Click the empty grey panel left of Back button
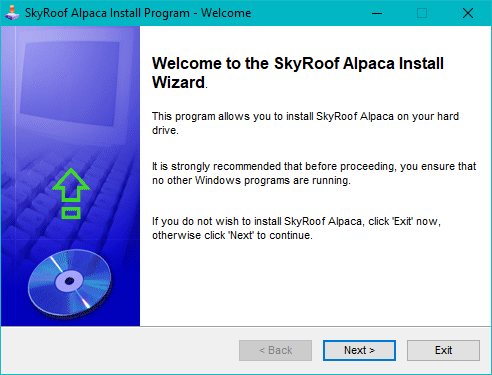This screenshot has height=375, width=492. coord(120,350)
